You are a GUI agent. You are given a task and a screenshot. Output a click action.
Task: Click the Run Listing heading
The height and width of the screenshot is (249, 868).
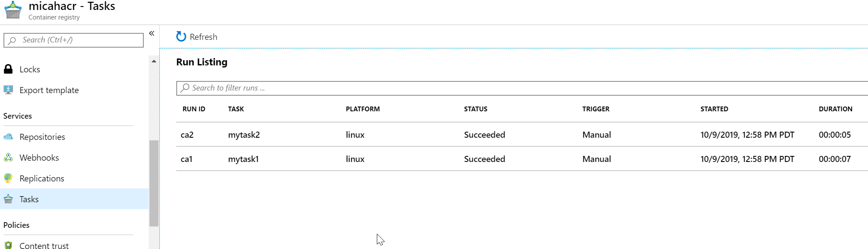point(202,62)
